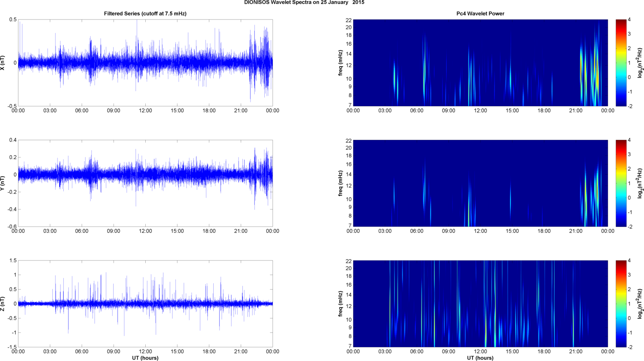Select the Z (nT) axis label
Image resolution: width=644 pixels, height=361 pixels.
(3, 304)
